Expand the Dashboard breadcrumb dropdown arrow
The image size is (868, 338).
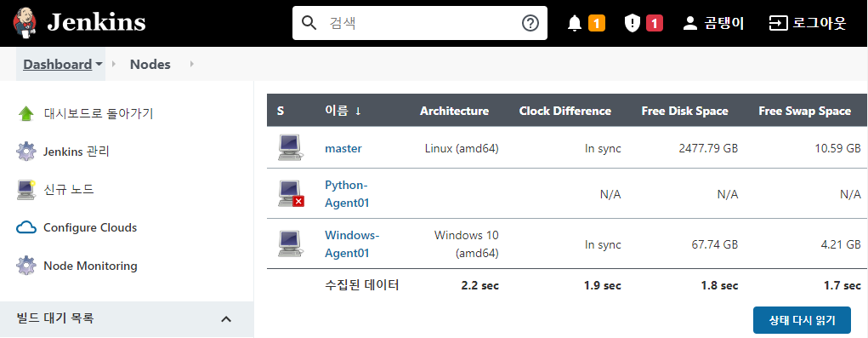pos(99,64)
